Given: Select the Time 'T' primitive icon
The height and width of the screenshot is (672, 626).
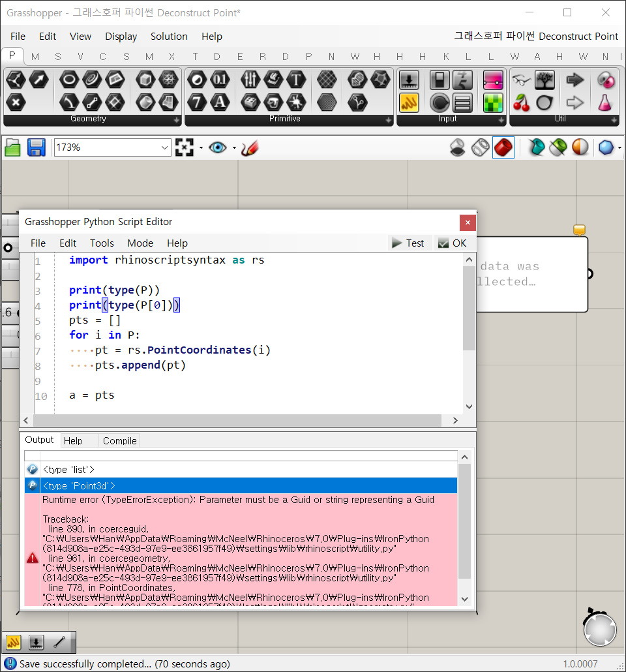Looking at the screenshot, I should [296, 80].
